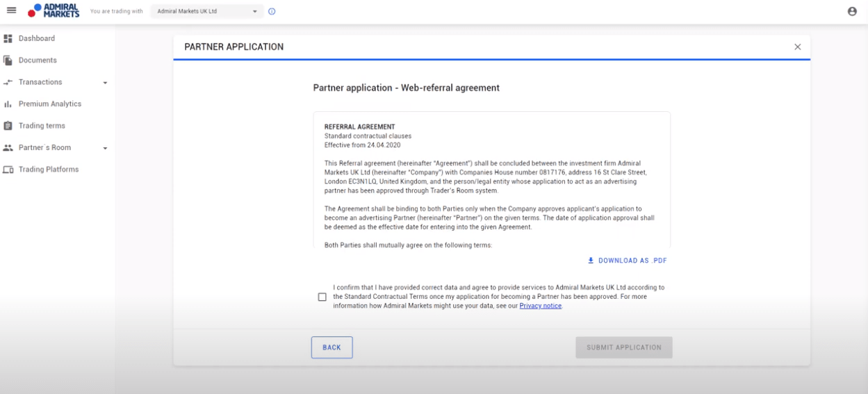
Task: Tick the confirmation agreement checkbox
Action: pyautogui.click(x=322, y=297)
